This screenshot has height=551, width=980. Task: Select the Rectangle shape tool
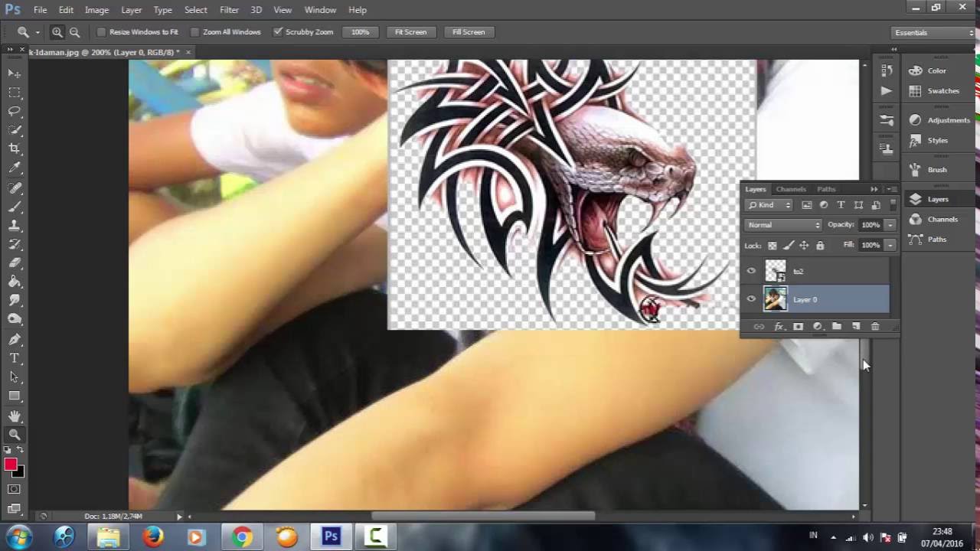click(15, 396)
